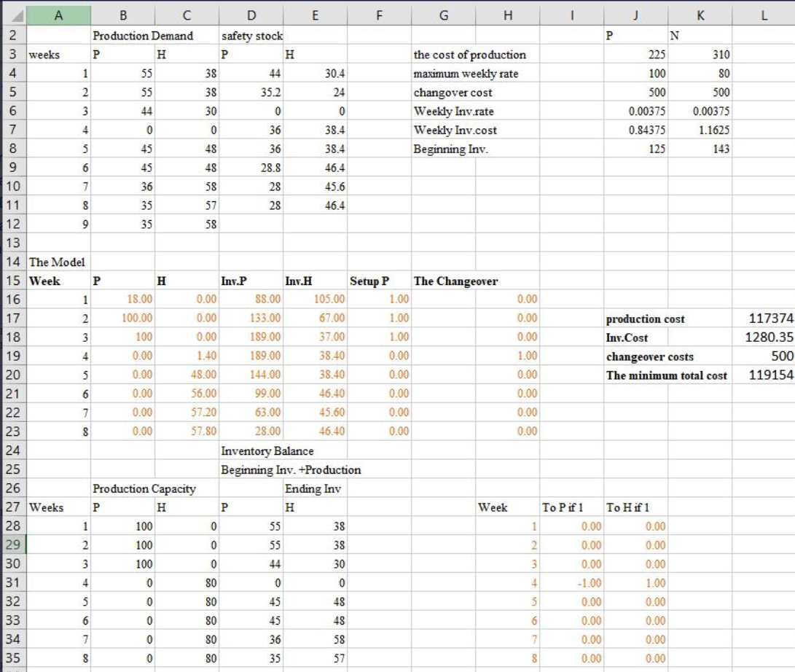Click the 'Weekly Inv.rate' label
This screenshot has width=795, height=672.
click(x=453, y=111)
